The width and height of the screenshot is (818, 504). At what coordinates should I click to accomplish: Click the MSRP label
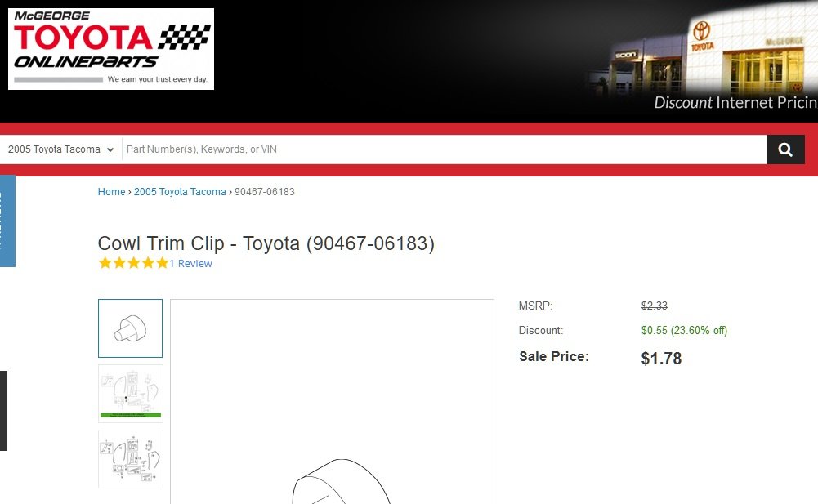tap(535, 306)
